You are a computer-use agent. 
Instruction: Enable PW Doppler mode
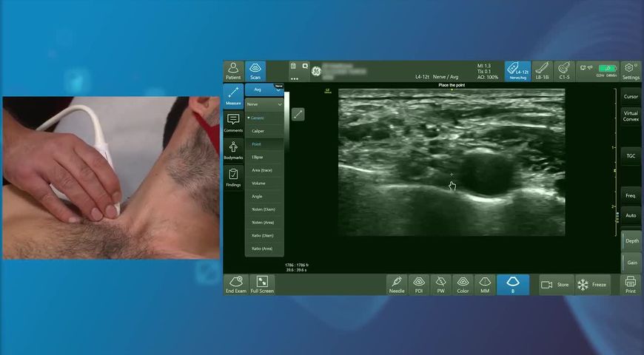coord(440,285)
